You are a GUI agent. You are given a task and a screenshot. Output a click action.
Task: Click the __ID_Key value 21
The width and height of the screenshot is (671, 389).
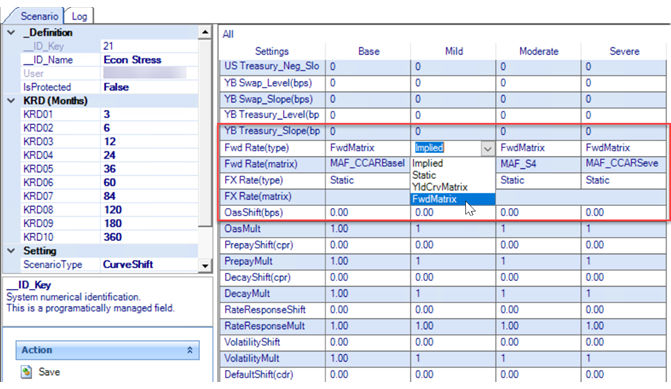tap(108, 46)
